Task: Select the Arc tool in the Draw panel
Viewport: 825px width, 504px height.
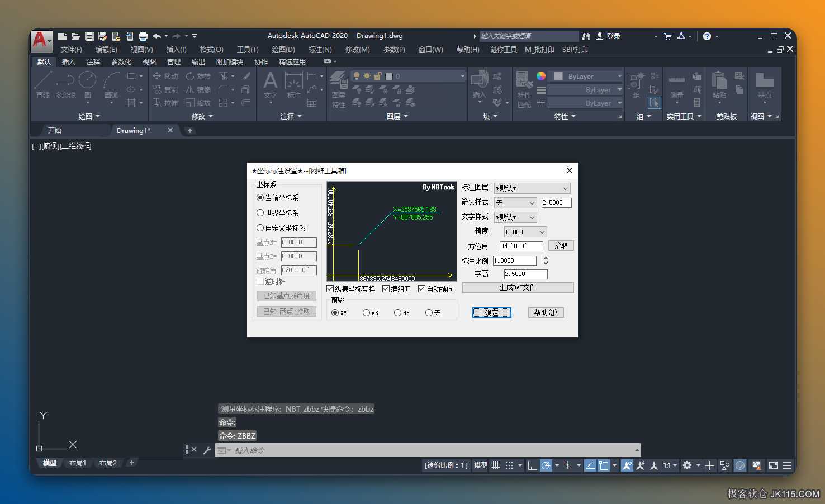Action: [111, 85]
